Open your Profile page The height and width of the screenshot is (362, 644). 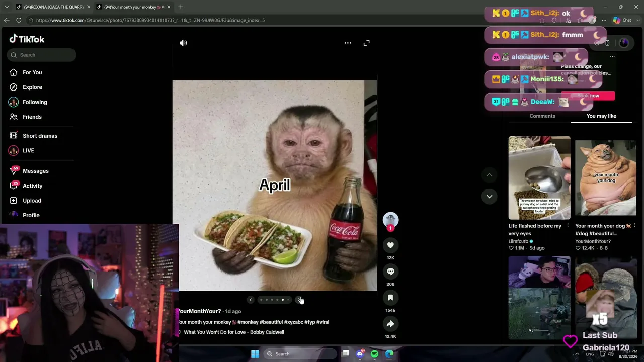pyautogui.click(x=24, y=215)
